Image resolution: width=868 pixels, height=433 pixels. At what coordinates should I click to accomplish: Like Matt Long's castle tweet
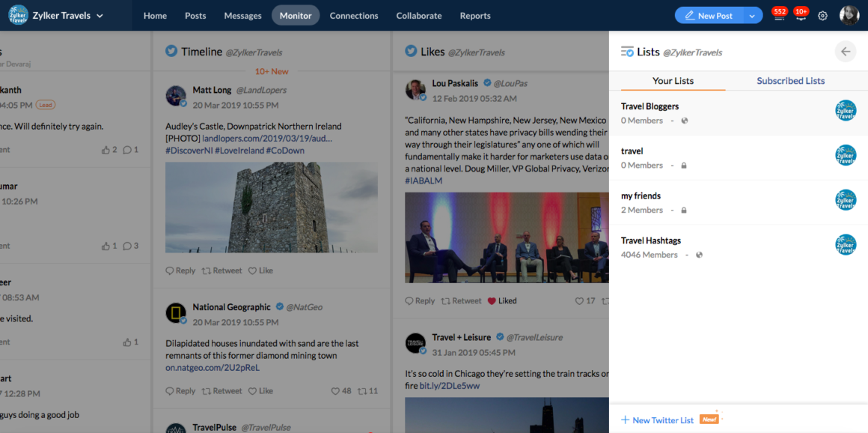pyautogui.click(x=260, y=270)
